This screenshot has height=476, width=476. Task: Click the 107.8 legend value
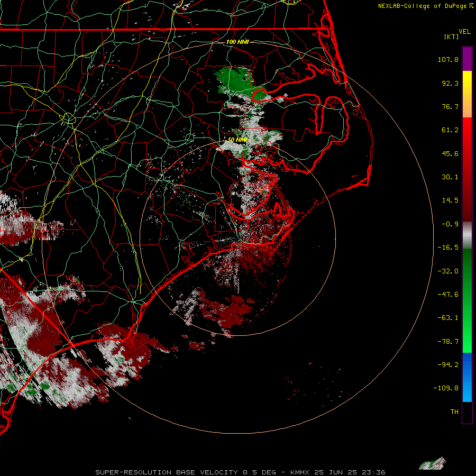448,59
